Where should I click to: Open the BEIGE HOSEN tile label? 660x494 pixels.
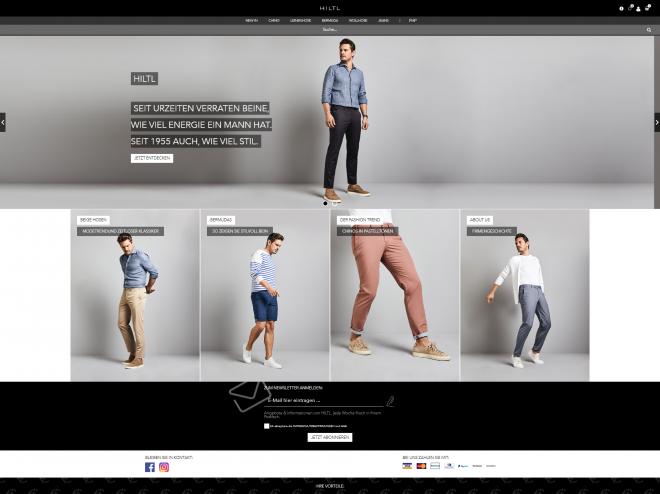pos(93,220)
